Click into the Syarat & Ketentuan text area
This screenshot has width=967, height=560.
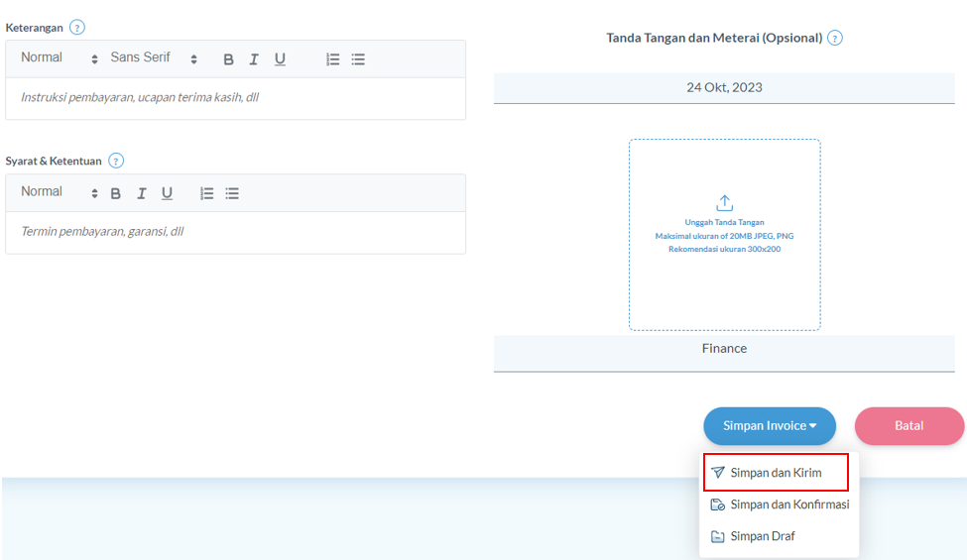(236, 232)
